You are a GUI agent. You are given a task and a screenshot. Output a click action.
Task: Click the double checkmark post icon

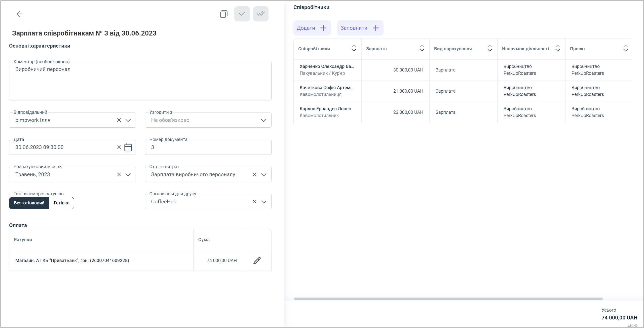click(260, 14)
